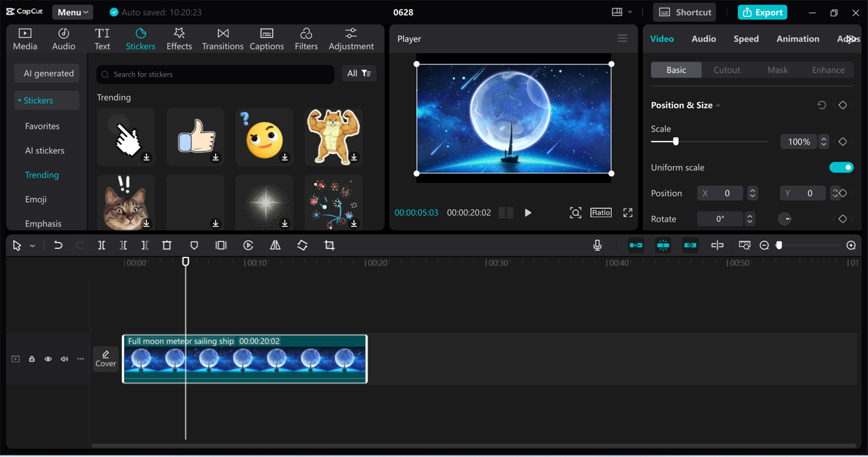Play the video preview

point(528,213)
